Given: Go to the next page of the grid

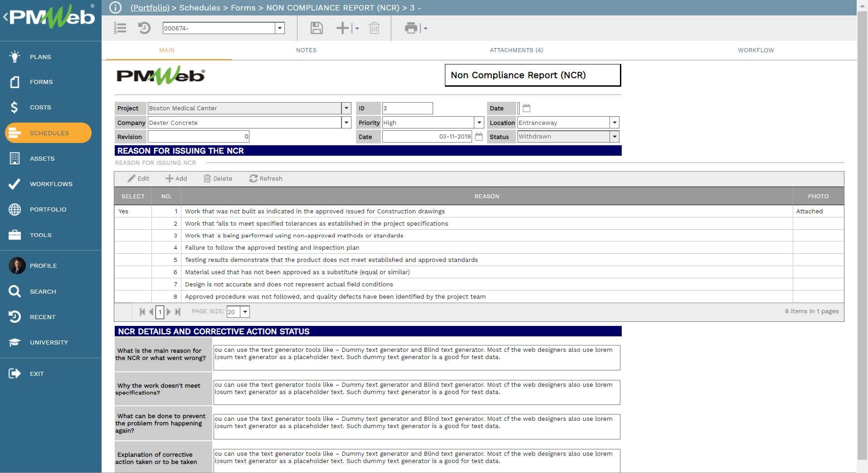Looking at the screenshot, I should click(169, 311).
